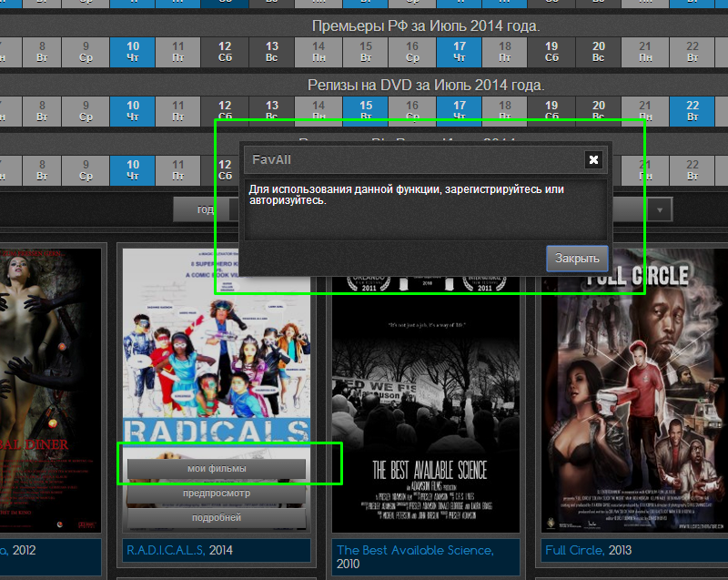The height and width of the screenshot is (580, 728).
Task: Click the Закрыть button in the dialog
Action: click(x=577, y=259)
